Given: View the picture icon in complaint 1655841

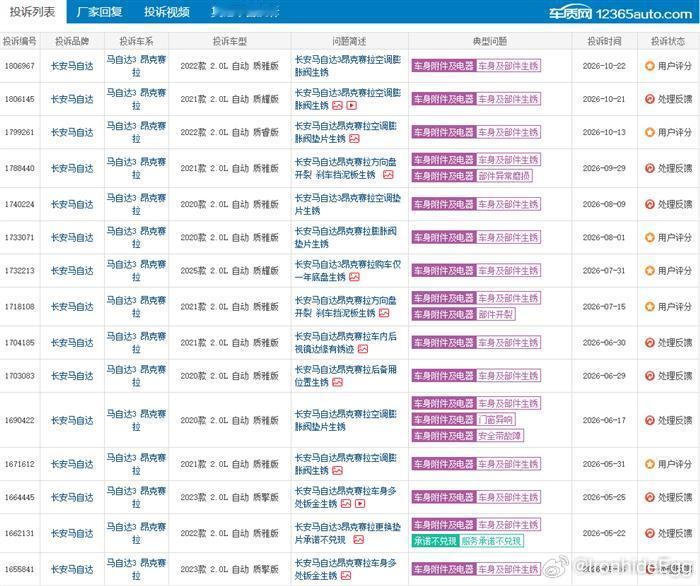Looking at the screenshot, I should 346,576.
